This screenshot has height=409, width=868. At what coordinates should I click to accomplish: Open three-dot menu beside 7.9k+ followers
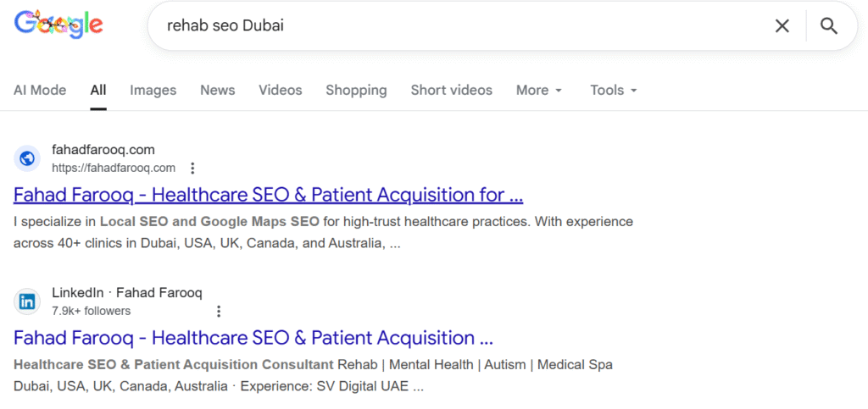coord(220,311)
